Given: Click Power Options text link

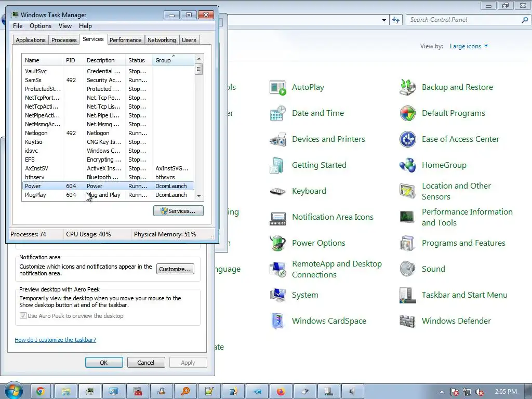Looking at the screenshot, I should [318, 243].
